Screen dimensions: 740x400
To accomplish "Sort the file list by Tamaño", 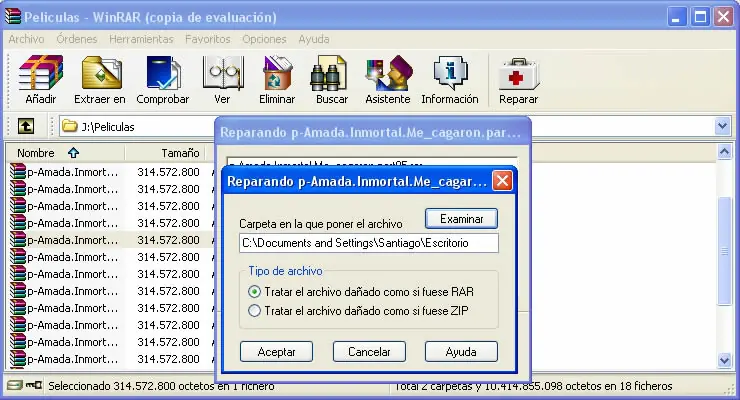I will pyautogui.click(x=167, y=153).
